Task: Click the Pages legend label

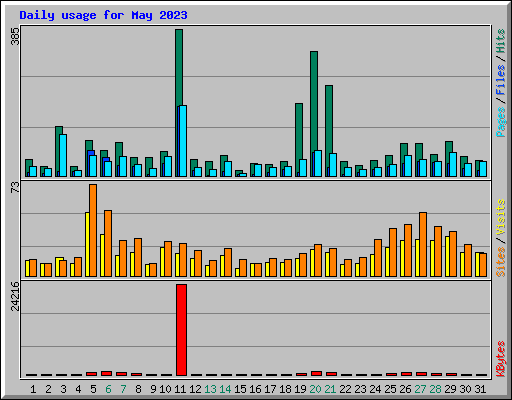Action: (x=501, y=122)
